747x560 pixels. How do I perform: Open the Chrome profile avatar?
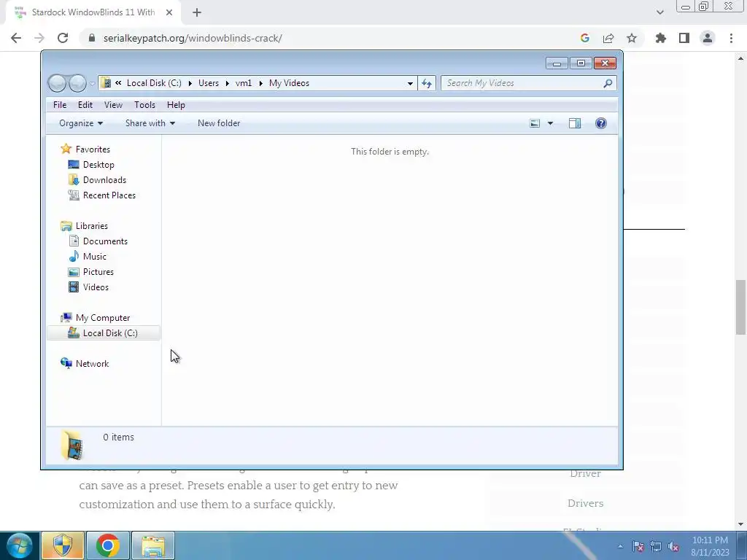708,38
